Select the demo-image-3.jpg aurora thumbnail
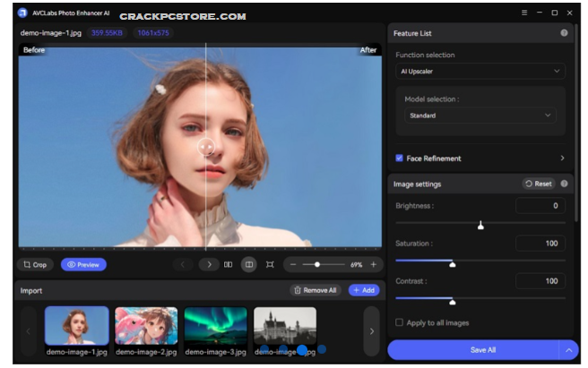Screen dimensions: 588x368 [x=215, y=327]
